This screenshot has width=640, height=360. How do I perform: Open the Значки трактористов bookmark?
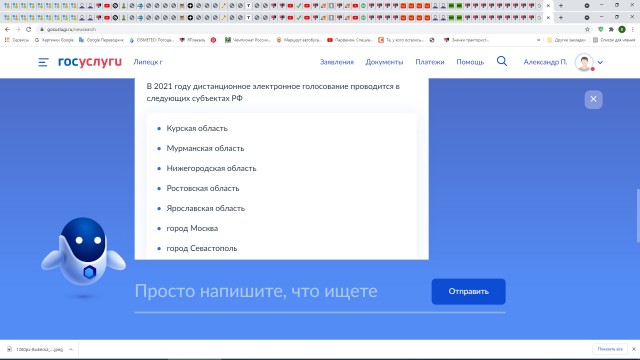466,40
